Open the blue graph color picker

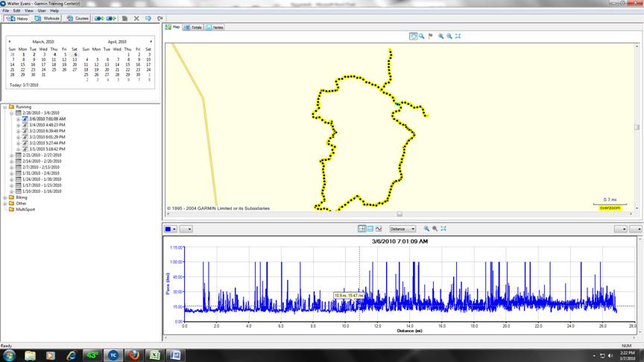[170, 229]
